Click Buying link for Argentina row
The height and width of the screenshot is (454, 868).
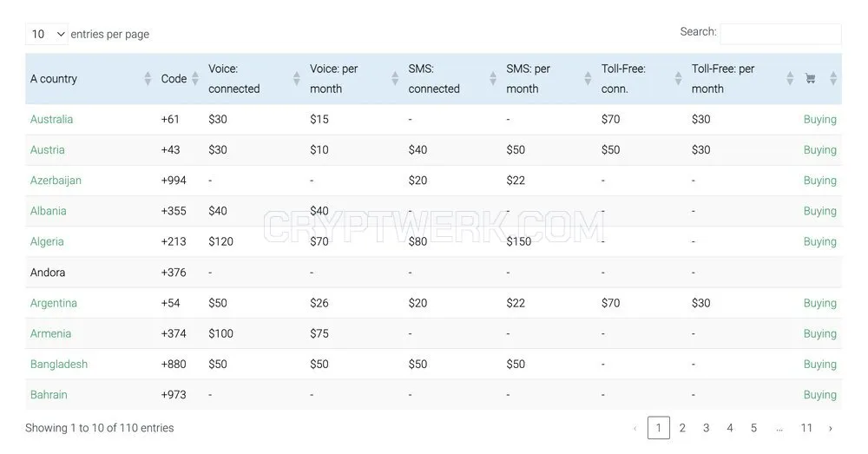(x=820, y=304)
